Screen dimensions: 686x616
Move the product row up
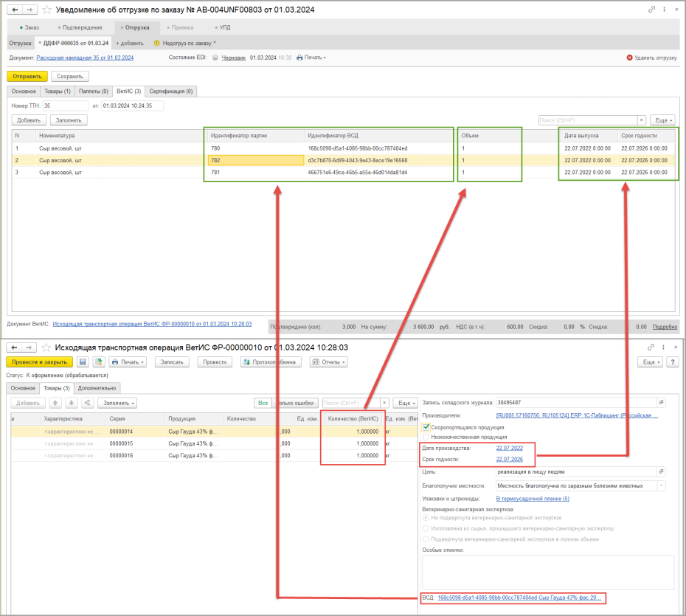click(x=55, y=403)
